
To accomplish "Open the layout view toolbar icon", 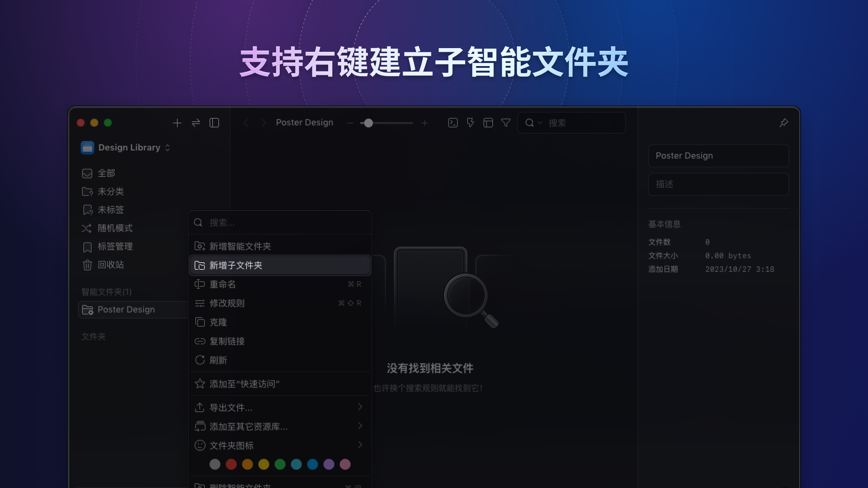I will click(489, 123).
